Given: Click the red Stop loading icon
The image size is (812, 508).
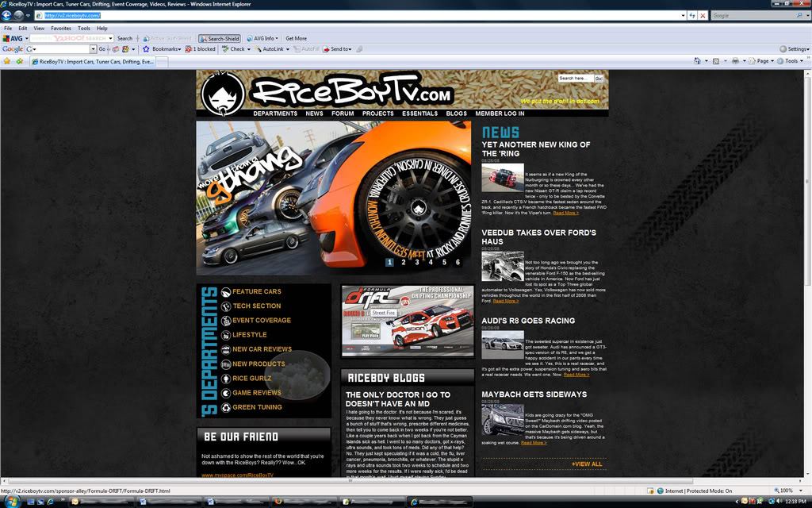Looking at the screenshot, I should coord(703,16).
